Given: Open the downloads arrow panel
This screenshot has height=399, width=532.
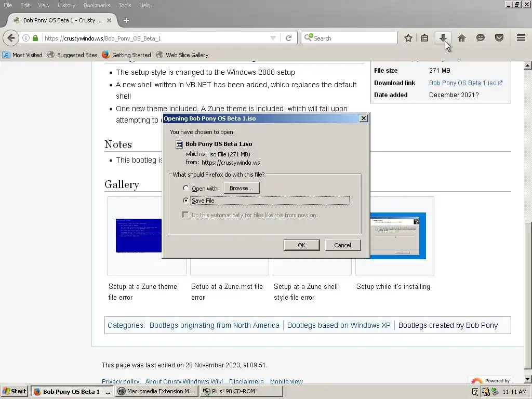Looking at the screenshot, I should point(443,38).
